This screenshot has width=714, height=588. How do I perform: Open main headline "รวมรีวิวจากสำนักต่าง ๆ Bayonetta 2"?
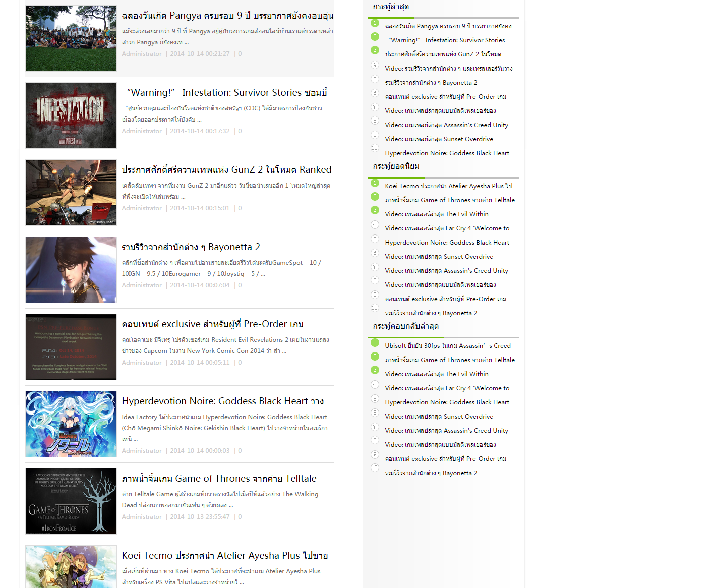(x=191, y=247)
